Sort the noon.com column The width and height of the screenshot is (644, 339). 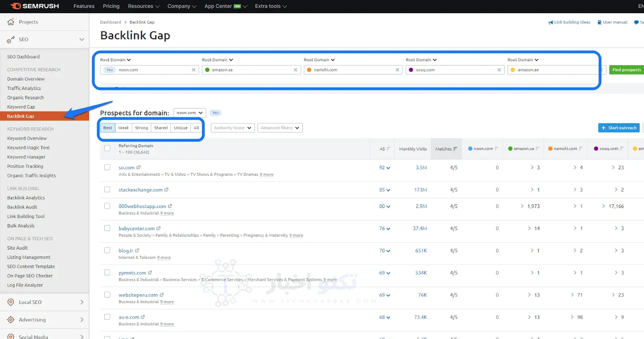point(496,149)
